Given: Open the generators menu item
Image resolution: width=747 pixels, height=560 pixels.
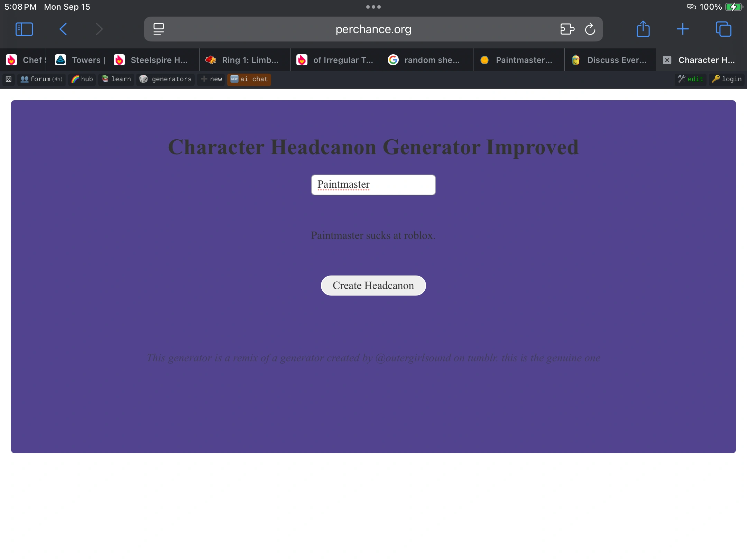Looking at the screenshot, I should pyautogui.click(x=165, y=79).
